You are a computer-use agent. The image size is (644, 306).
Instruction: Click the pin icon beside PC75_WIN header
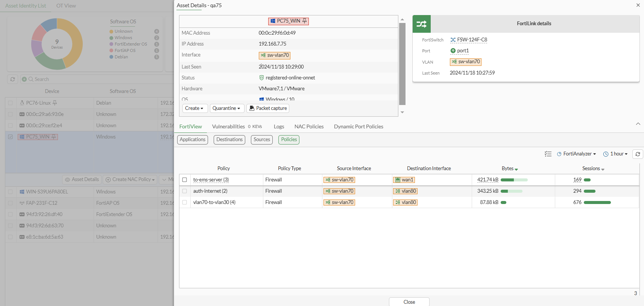tap(304, 21)
